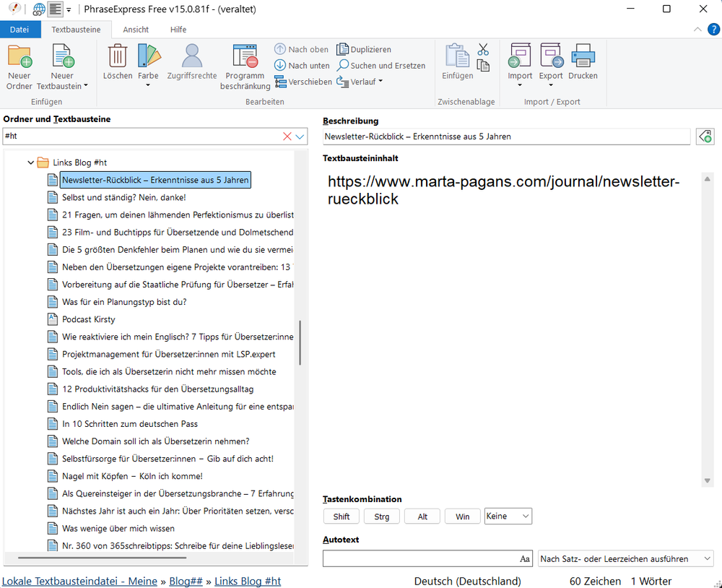Click the Beschreibung description field
The width and height of the screenshot is (722, 588).
[x=507, y=137]
